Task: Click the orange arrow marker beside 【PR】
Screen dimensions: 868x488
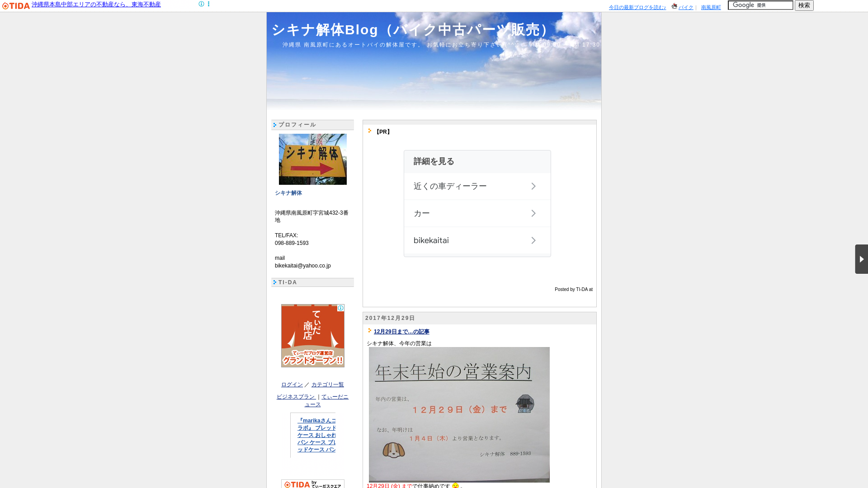Action: coord(370,130)
